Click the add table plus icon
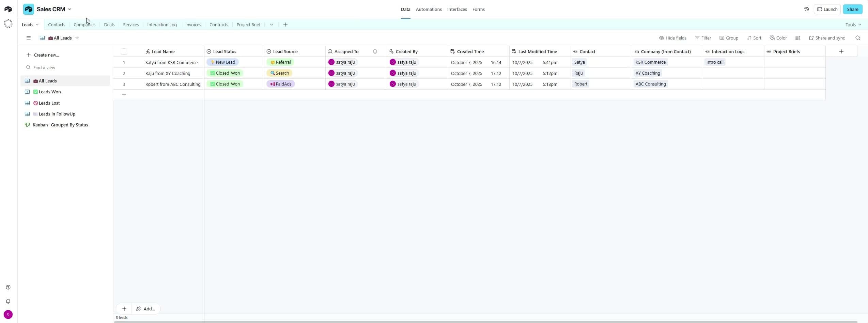The image size is (868, 323). point(285,25)
